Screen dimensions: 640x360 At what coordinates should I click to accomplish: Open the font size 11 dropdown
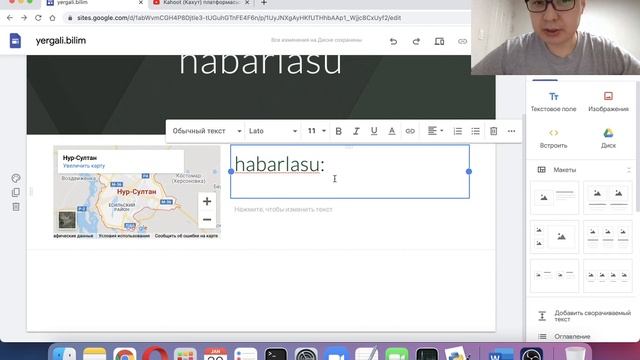point(316,131)
